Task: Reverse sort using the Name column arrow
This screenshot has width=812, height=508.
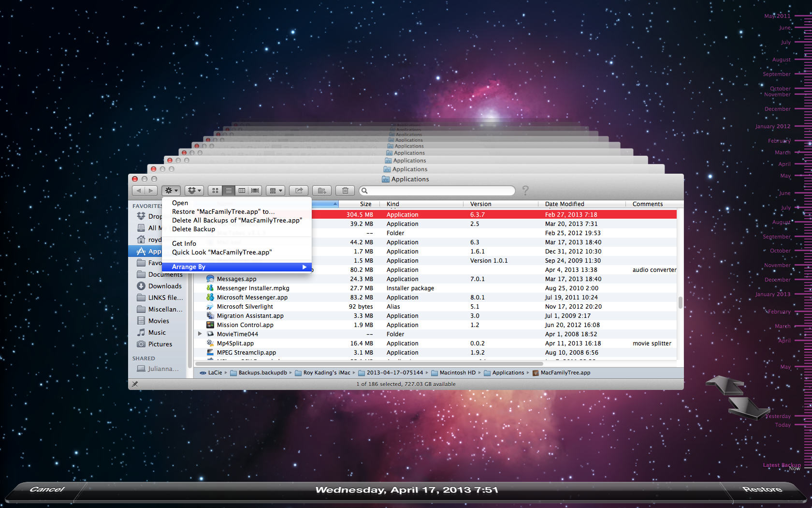Action: tap(335, 204)
